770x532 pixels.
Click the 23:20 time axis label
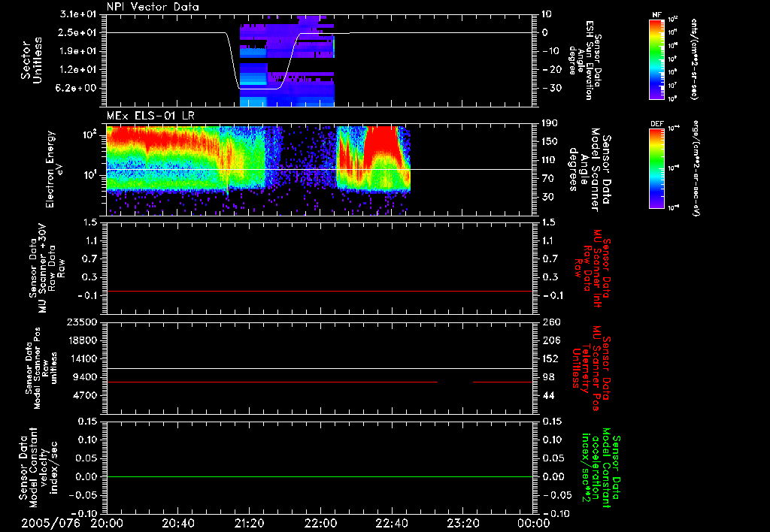463,522
